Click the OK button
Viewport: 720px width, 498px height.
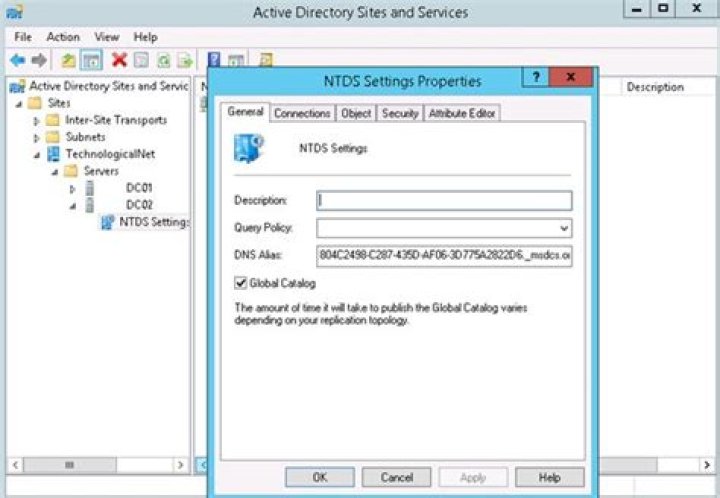pos(319,477)
